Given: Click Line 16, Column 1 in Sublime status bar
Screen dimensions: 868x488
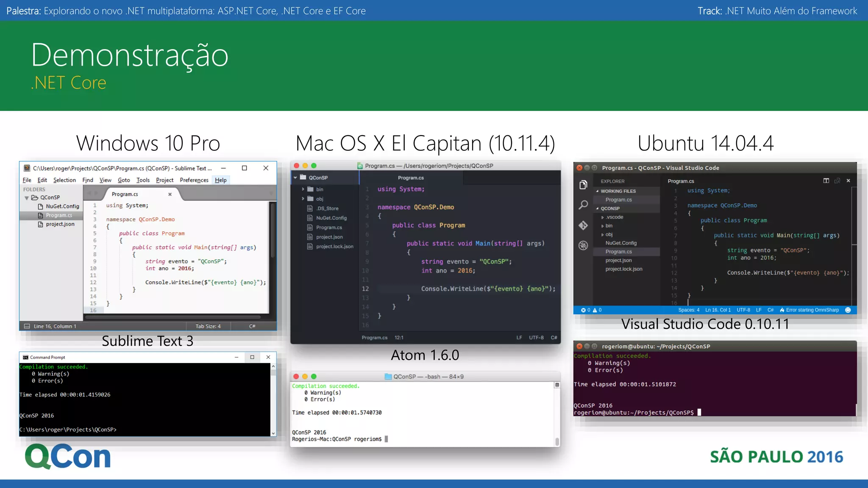Looking at the screenshot, I should (x=55, y=326).
